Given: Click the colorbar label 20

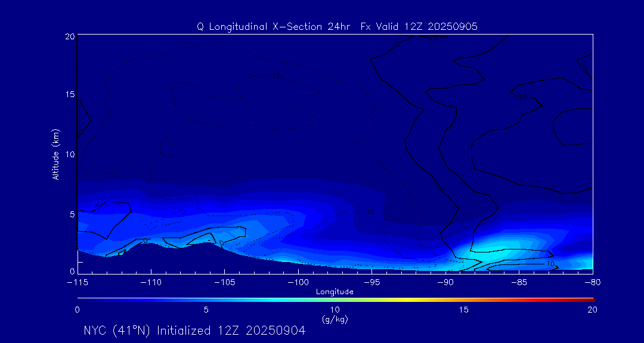Looking at the screenshot, I should [592, 310].
